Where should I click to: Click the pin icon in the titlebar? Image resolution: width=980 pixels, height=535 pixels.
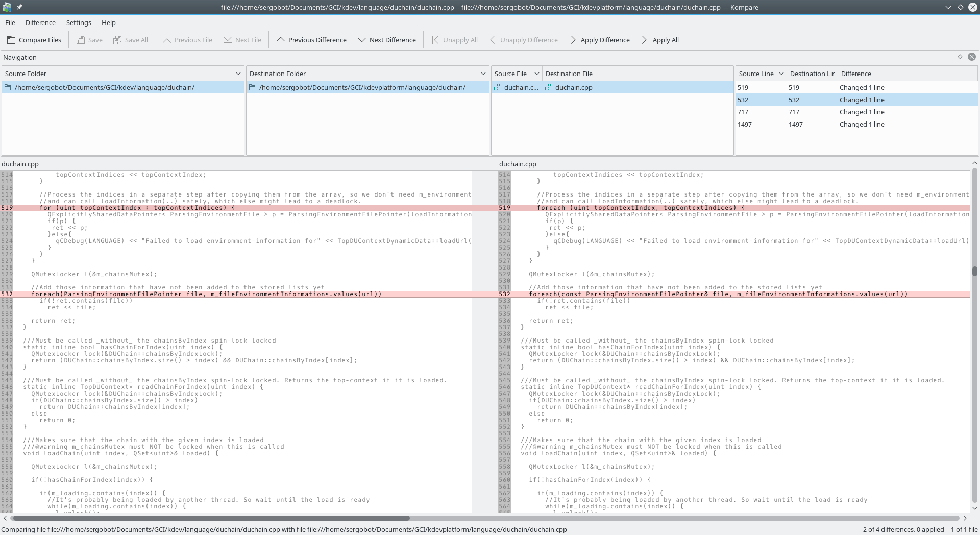tap(20, 7)
